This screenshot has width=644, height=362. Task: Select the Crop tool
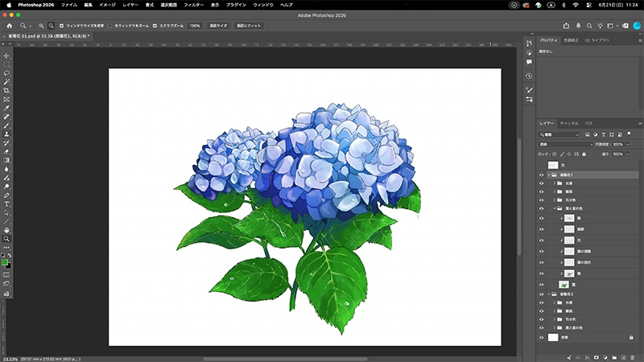coord(6,91)
